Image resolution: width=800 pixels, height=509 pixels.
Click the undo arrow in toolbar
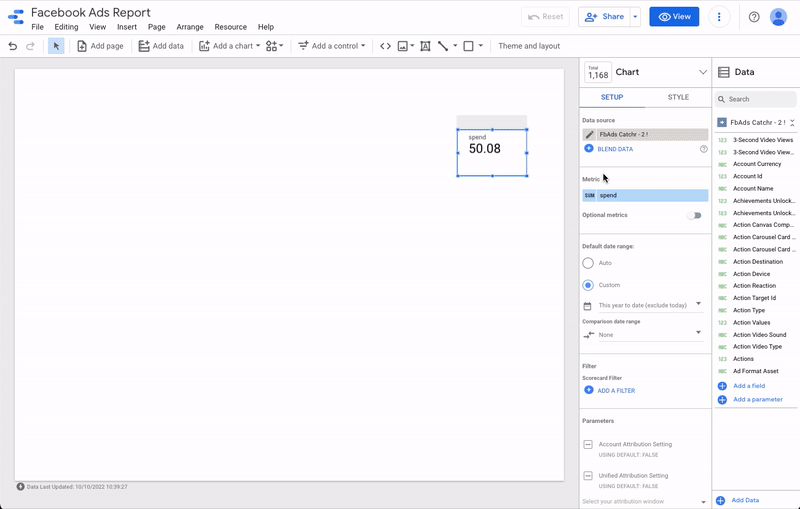click(x=13, y=46)
